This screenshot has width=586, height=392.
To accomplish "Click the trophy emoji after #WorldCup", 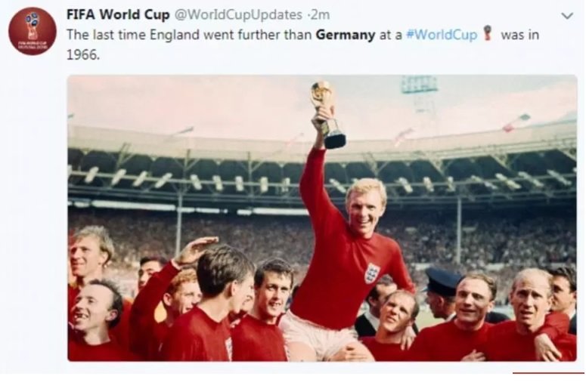I will click(x=487, y=33).
